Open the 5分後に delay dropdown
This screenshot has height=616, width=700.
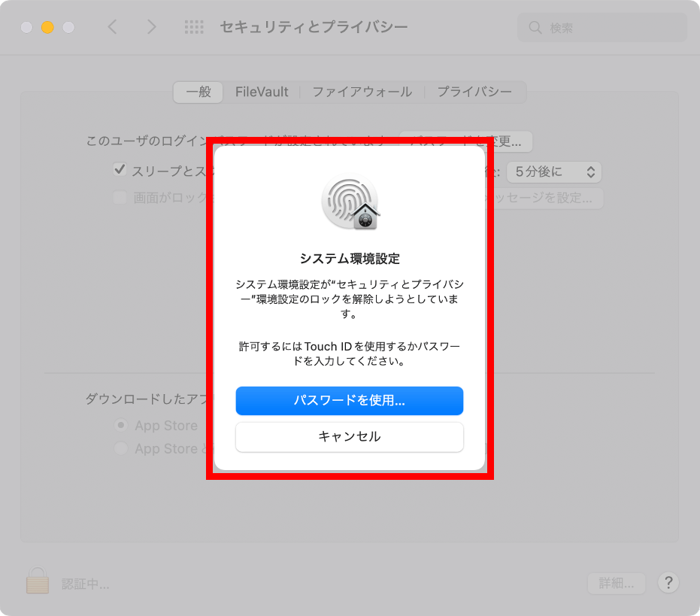tap(554, 172)
